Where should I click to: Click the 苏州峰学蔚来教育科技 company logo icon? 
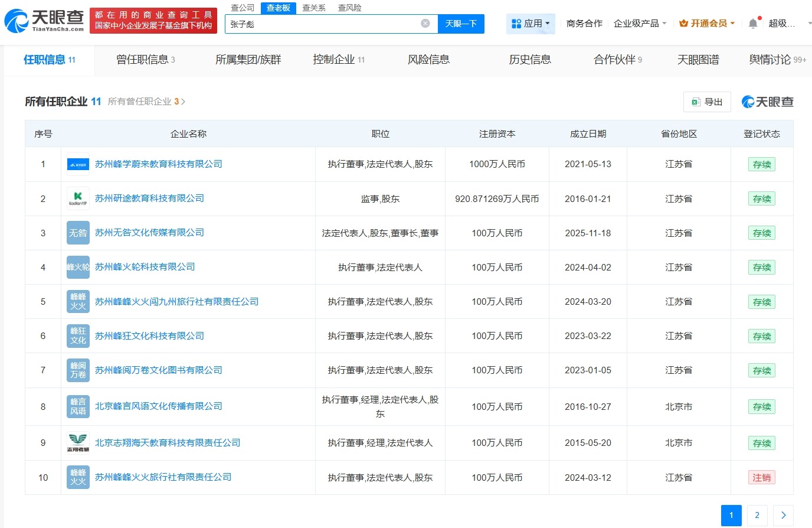pos(77,164)
